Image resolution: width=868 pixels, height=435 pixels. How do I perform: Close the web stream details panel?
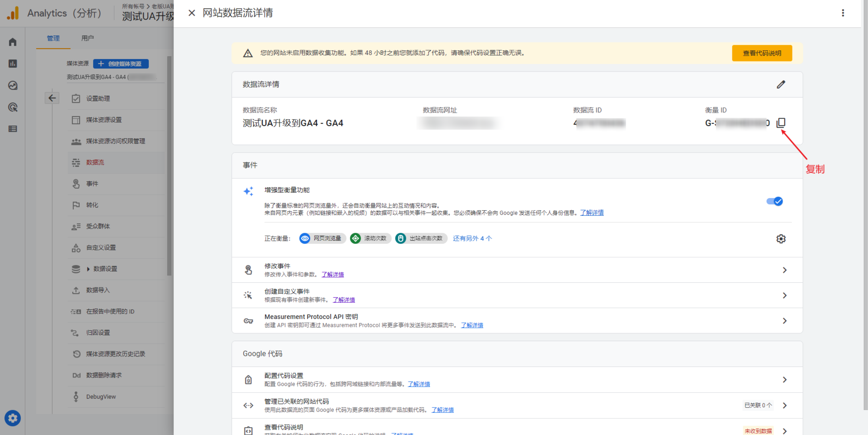click(192, 13)
